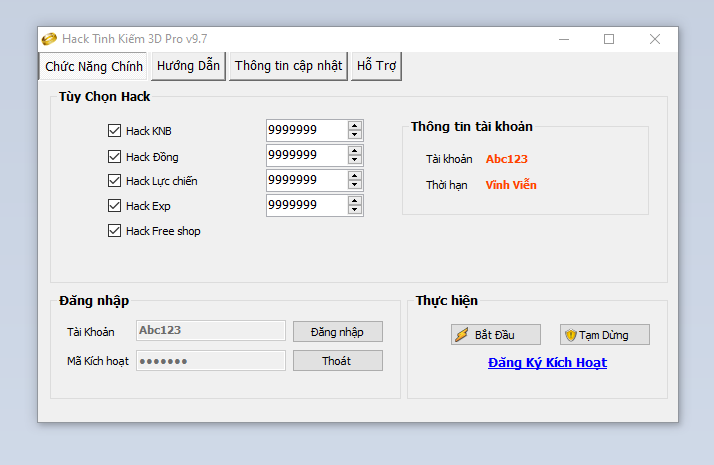Toggle the Hack Đồng checkbox
This screenshot has height=465, width=714.
pyautogui.click(x=114, y=156)
